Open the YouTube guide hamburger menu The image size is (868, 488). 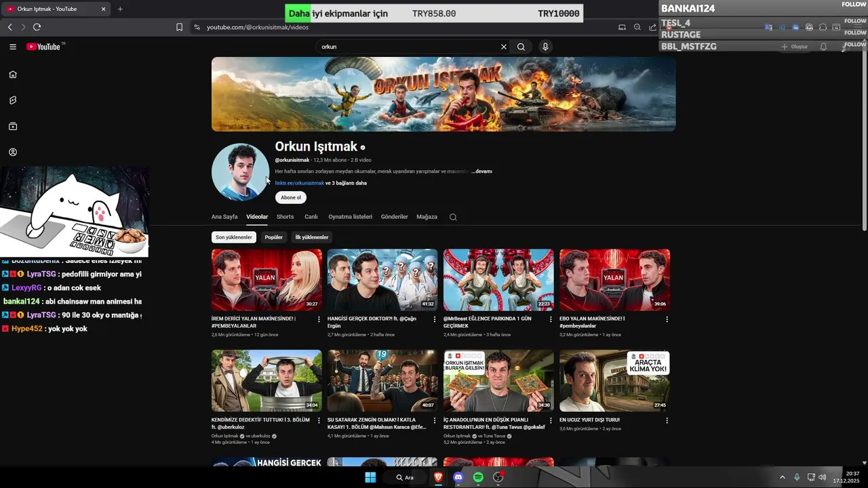coord(13,47)
